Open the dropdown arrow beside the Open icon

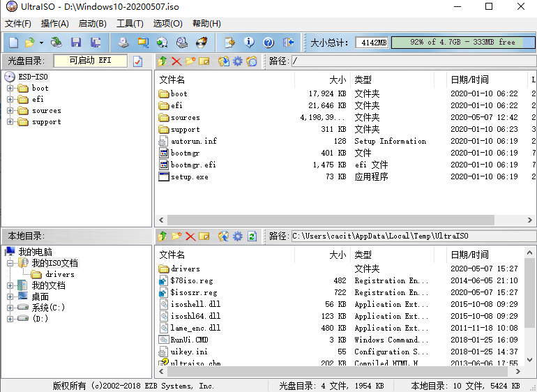click(x=41, y=43)
